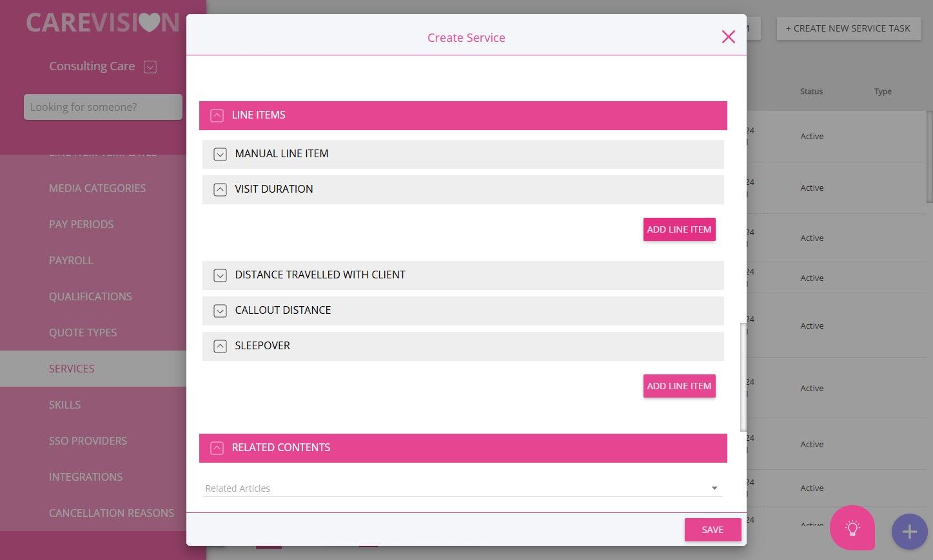Collapse the Visit Duration row
The height and width of the screenshot is (560, 933).
coord(220,189)
